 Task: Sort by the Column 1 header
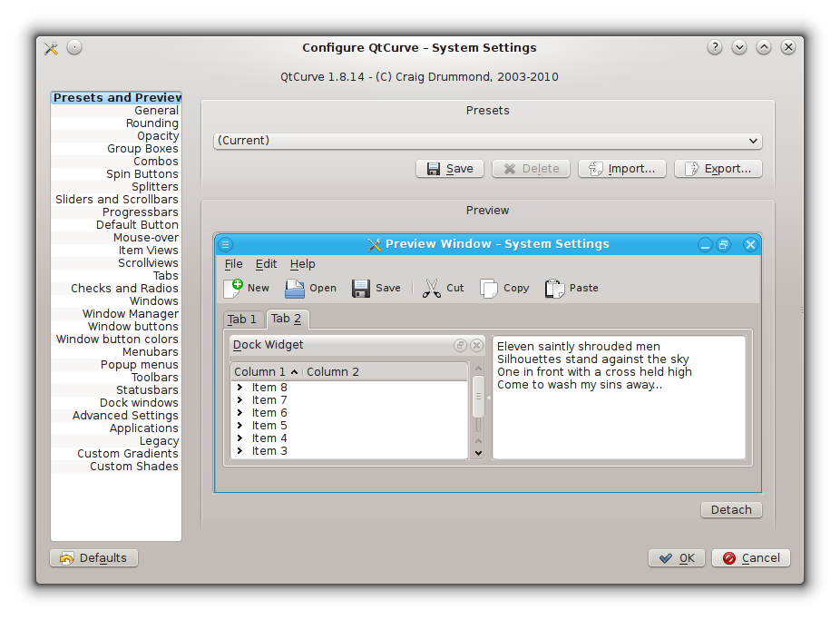[x=265, y=371]
